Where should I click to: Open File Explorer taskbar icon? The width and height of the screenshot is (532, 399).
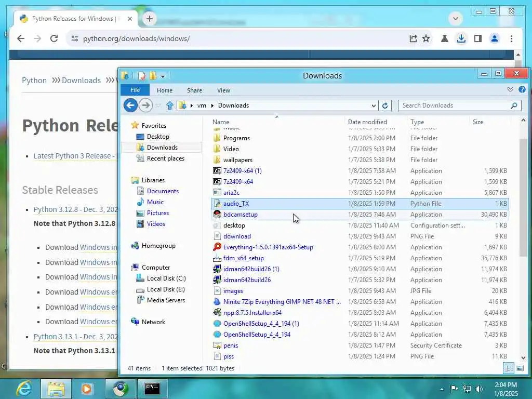(x=56, y=389)
